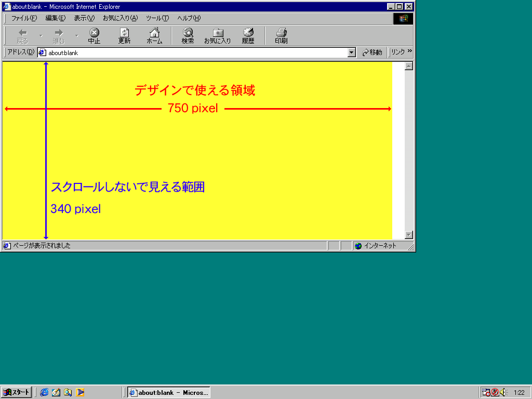This screenshot has width=532, height=399.
Task: Click the status text ページが表示されました
Action: point(42,246)
